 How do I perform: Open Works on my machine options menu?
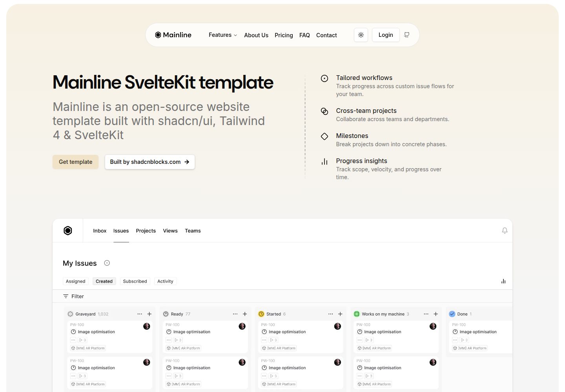(x=426, y=314)
